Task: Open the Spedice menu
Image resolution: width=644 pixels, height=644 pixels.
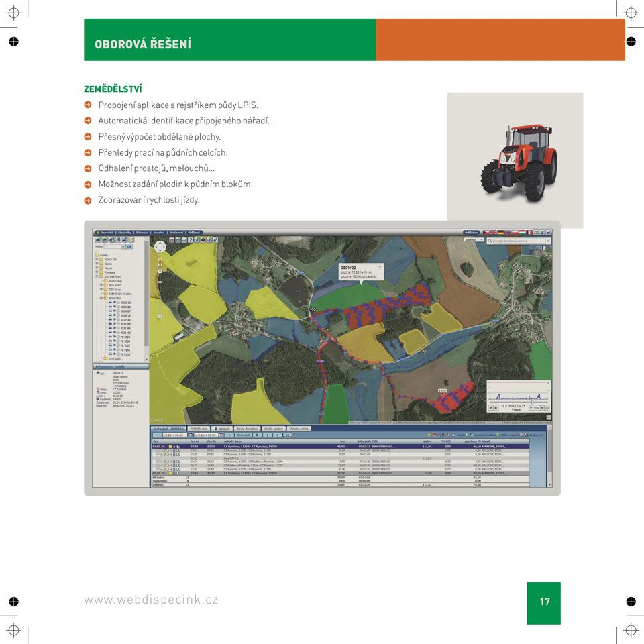Action: point(159,233)
